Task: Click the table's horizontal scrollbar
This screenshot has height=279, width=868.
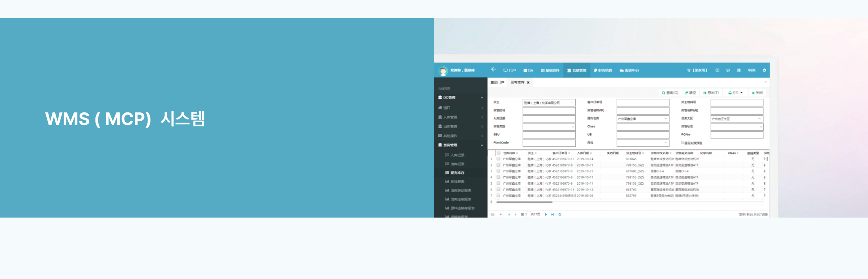Action: pos(524,202)
